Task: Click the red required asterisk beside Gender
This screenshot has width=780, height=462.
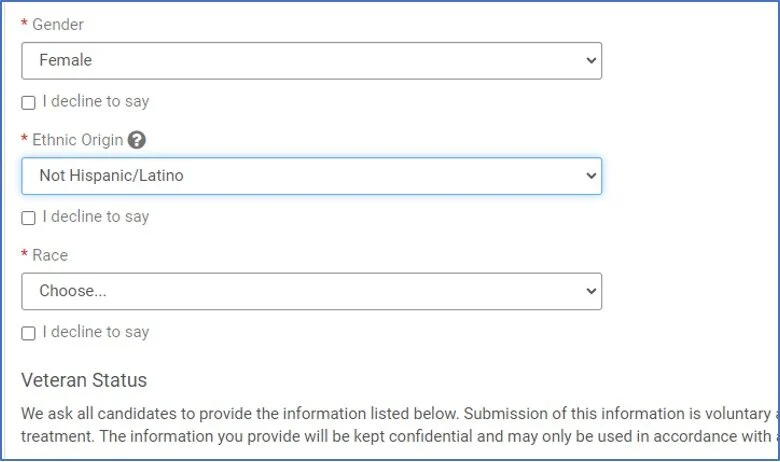Action: 24,23
